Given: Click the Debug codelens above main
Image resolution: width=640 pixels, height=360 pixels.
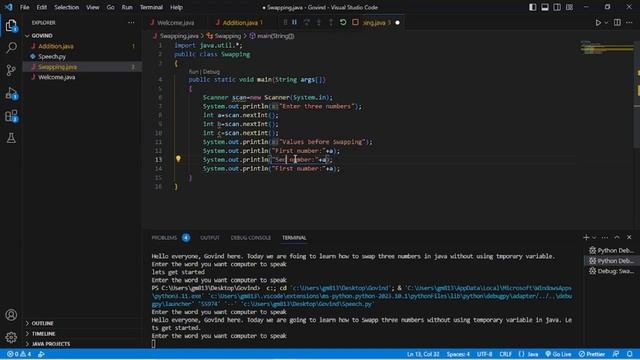Looking at the screenshot, I should point(211,72).
